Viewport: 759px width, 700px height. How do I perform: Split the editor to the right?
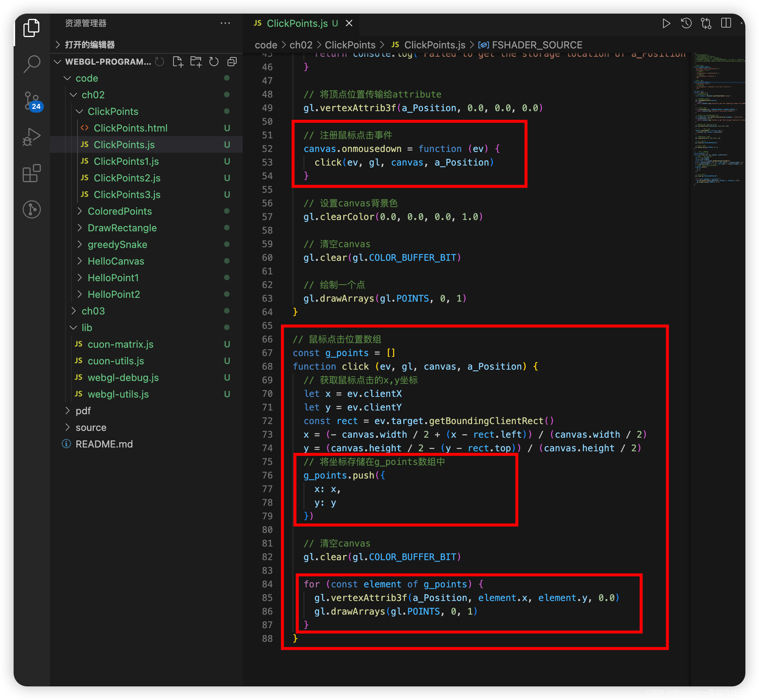point(726,23)
